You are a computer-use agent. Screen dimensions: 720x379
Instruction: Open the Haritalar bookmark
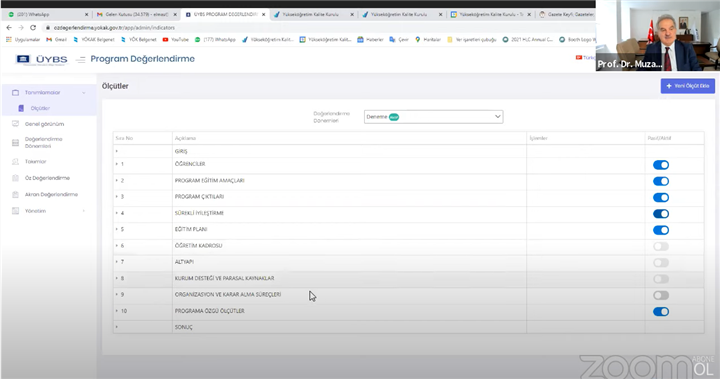click(x=428, y=40)
